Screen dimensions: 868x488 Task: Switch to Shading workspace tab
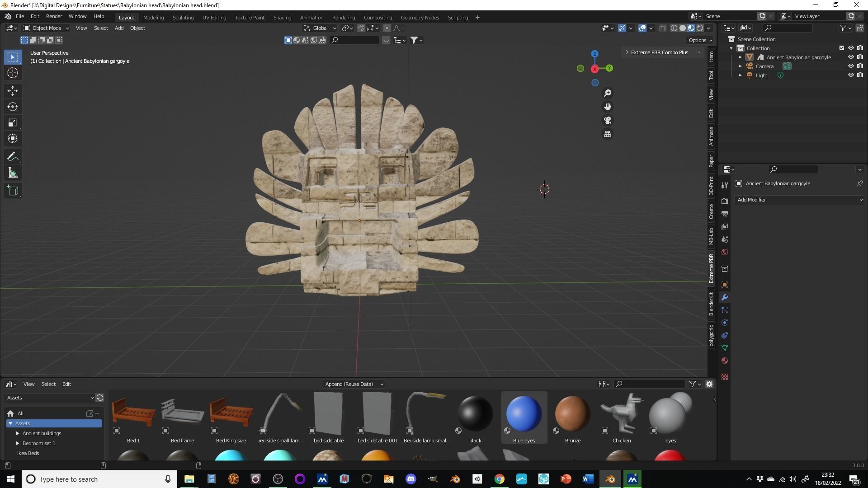(x=282, y=18)
